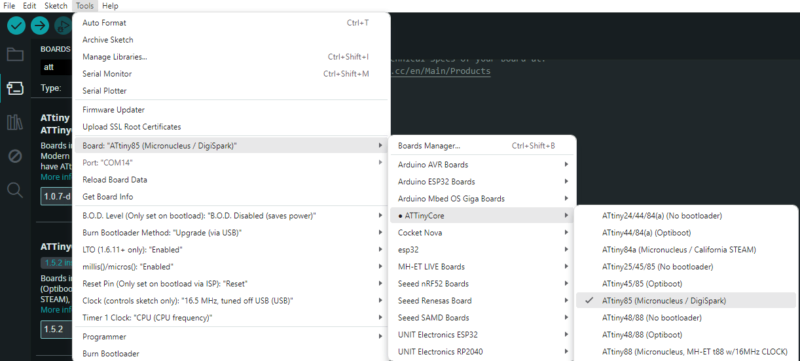
Task: Expand the Cocket Nova group
Action: 482,233
